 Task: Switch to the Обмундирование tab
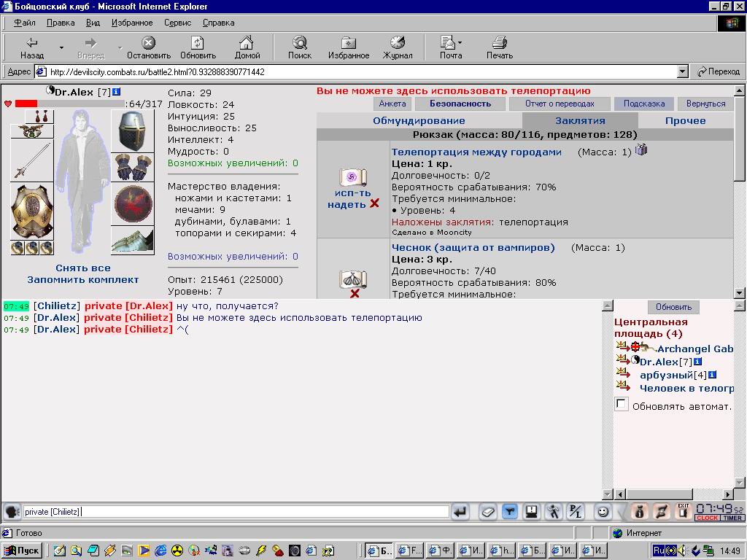click(419, 120)
